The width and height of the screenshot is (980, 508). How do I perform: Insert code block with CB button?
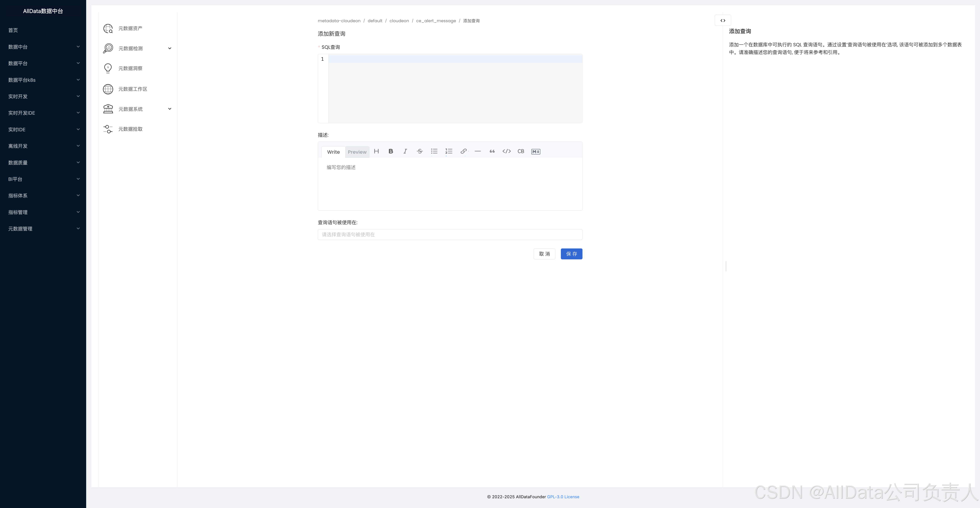click(521, 151)
